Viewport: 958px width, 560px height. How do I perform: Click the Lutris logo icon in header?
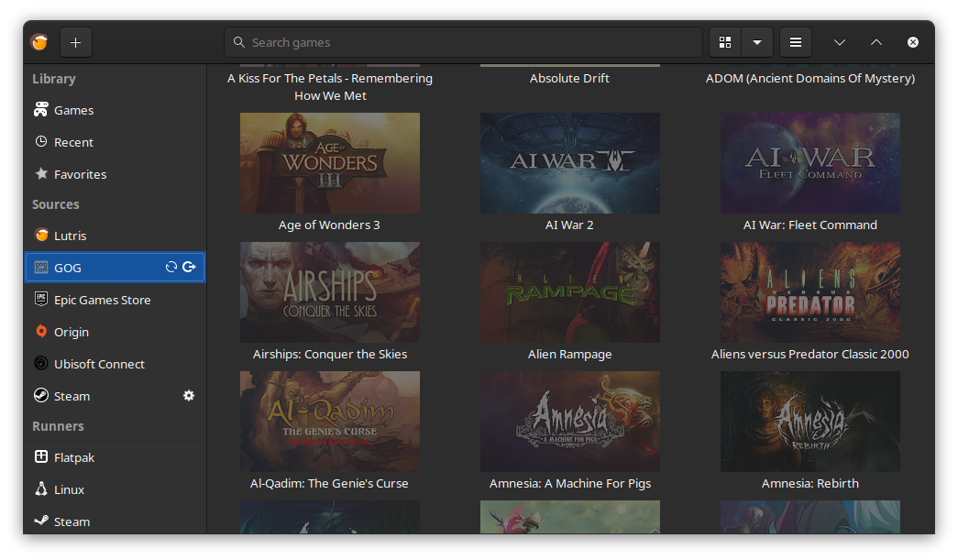pos(39,42)
